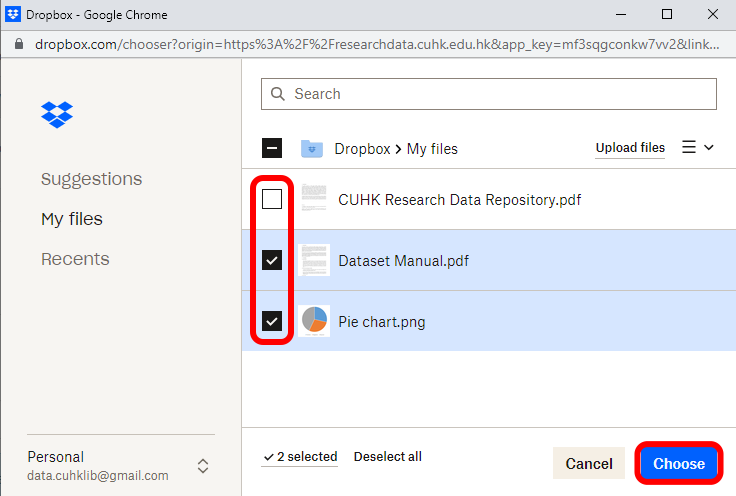
Task: Expand the view options dropdown arrow
Action: coord(709,147)
